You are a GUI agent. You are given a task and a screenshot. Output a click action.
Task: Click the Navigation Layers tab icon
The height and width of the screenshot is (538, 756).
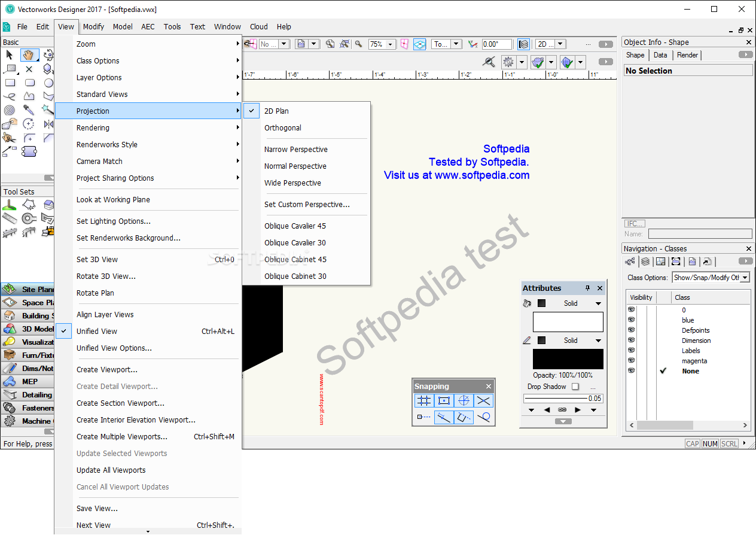tap(645, 261)
